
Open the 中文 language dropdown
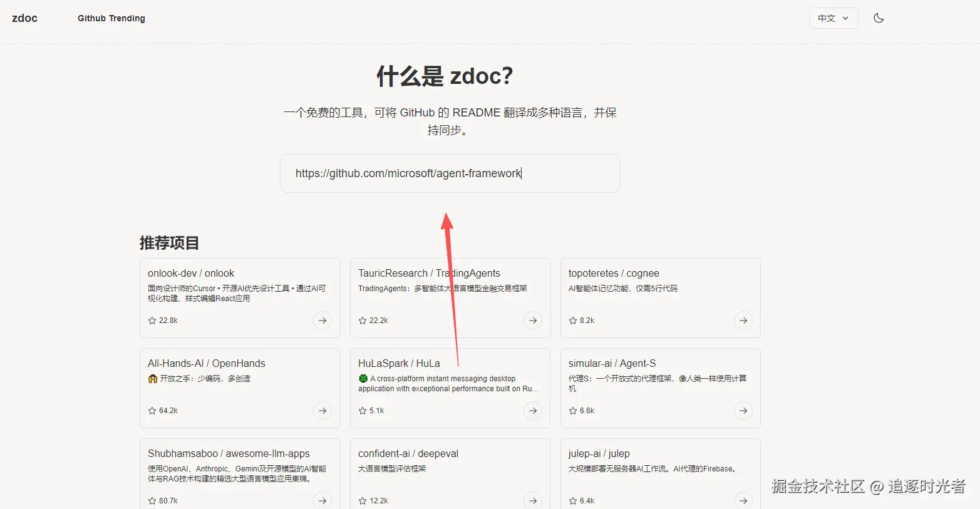click(x=833, y=18)
